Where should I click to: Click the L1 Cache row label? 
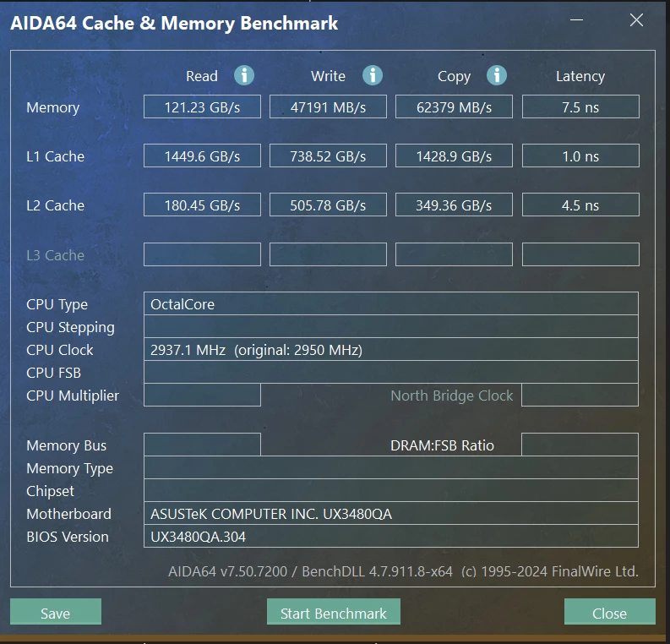[x=55, y=156]
